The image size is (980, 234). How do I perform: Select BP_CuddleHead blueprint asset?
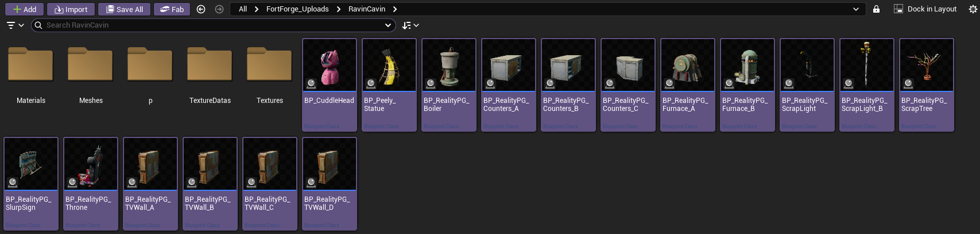[330, 85]
